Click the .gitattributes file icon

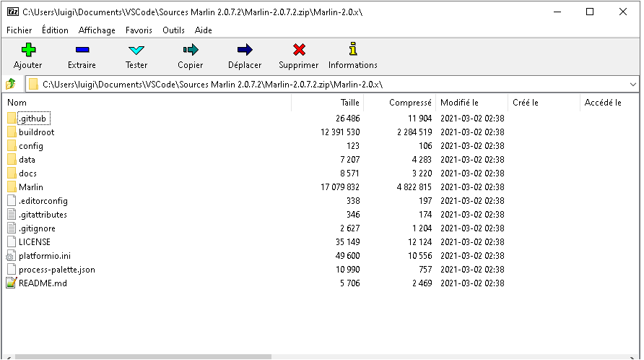pos(12,215)
